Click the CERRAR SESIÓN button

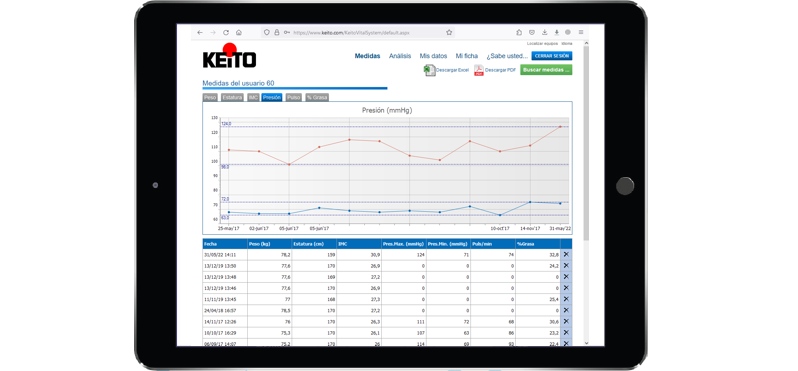coord(552,56)
